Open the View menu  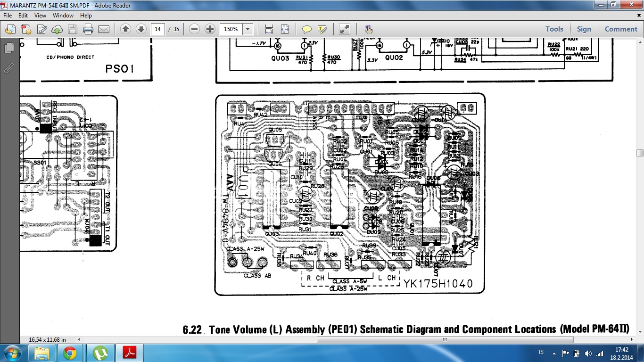[x=40, y=15]
